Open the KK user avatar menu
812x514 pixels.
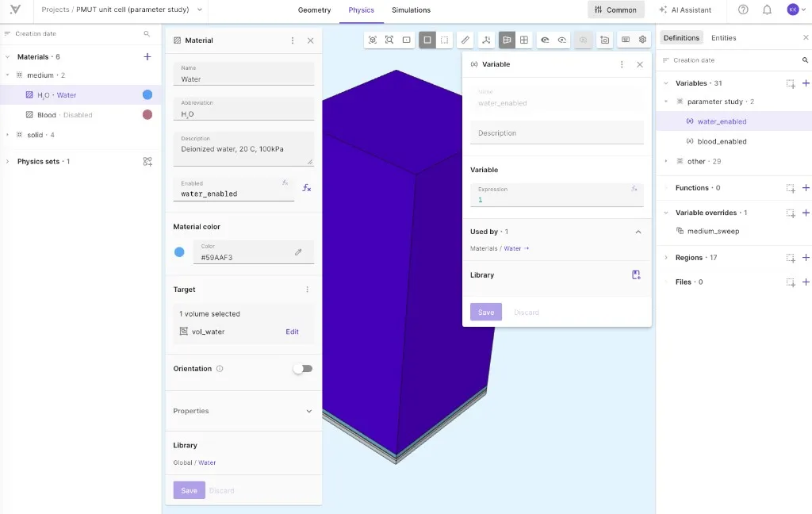pos(796,10)
